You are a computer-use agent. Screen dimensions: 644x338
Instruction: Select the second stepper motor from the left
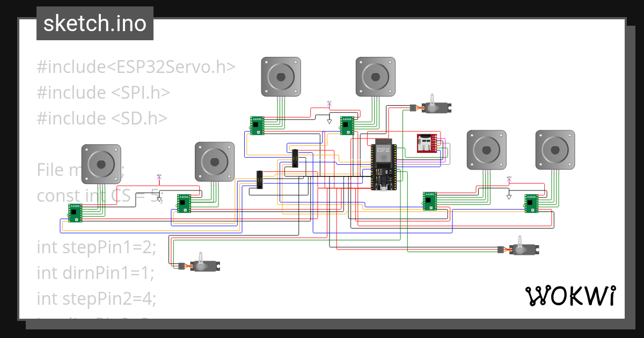tap(215, 162)
